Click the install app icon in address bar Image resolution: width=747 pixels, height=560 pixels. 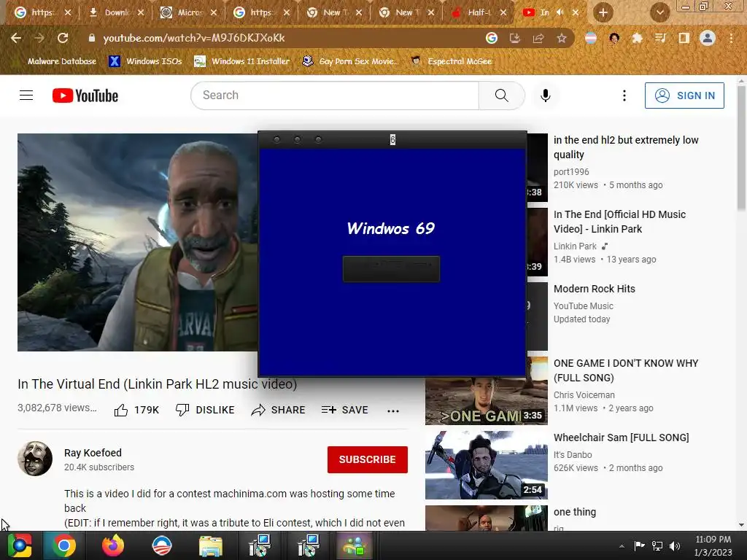click(515, 38)
